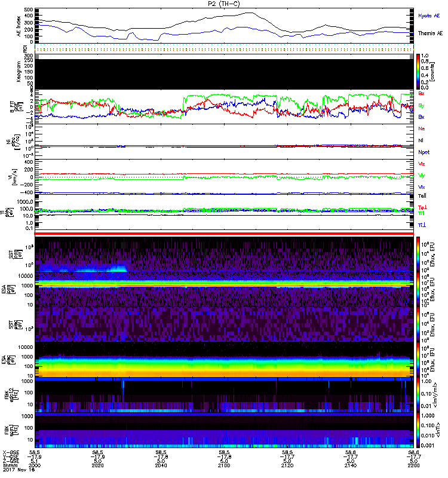
Task: Click the FBK mV/m color bar
Action: [x=418, y=395]
